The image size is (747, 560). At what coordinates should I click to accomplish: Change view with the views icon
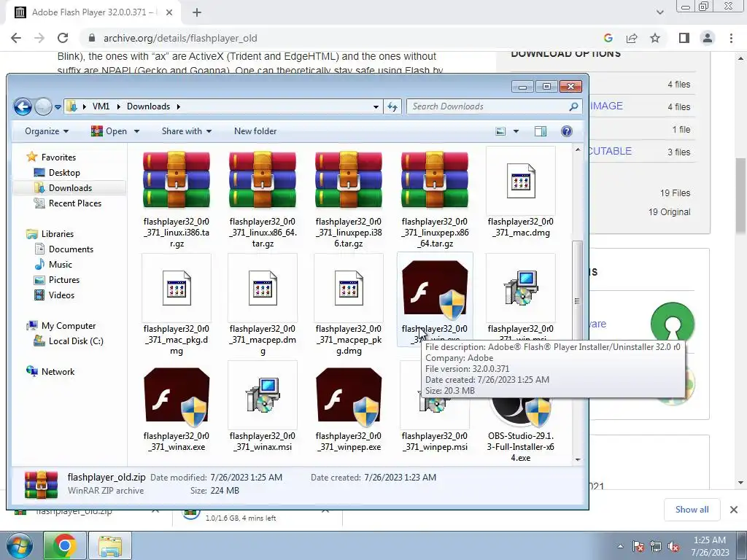pos(500,131)
